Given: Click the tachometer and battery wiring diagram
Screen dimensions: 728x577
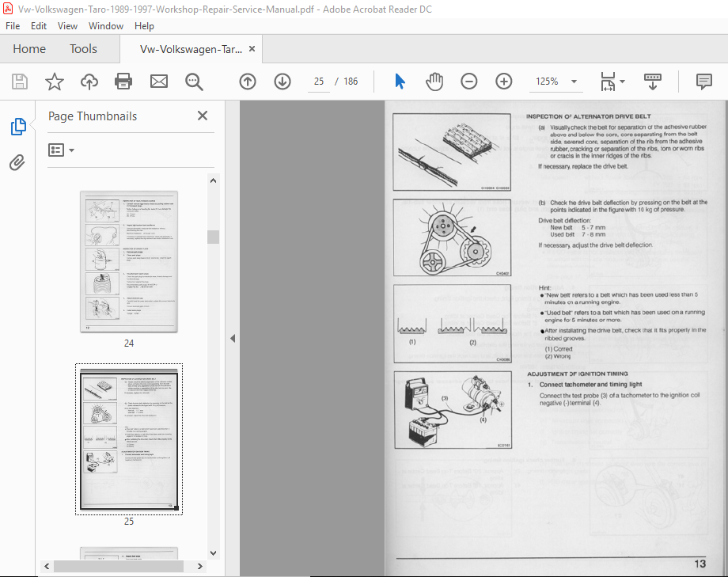Looking at the screenshot, I should (453, 410).
